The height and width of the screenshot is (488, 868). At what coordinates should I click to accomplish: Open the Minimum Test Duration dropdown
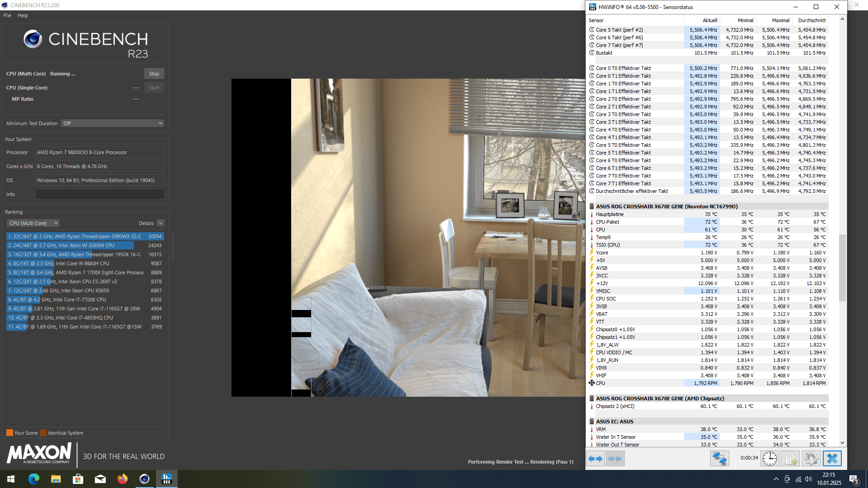(112, 123)
